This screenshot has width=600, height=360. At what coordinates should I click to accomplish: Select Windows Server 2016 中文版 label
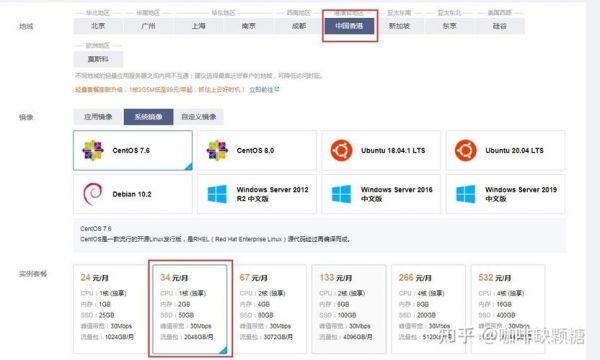pyautogui.click(x=397, y=194)
